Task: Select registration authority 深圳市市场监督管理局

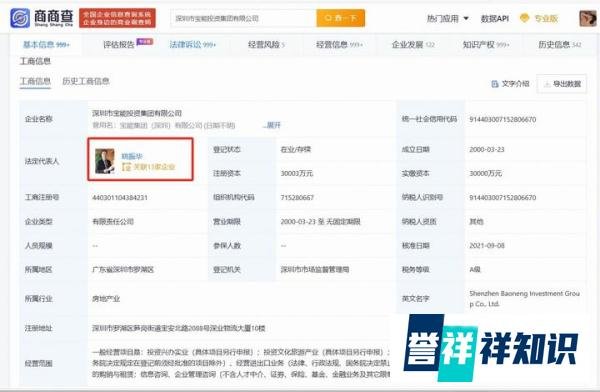Action: tap(315, 270)
